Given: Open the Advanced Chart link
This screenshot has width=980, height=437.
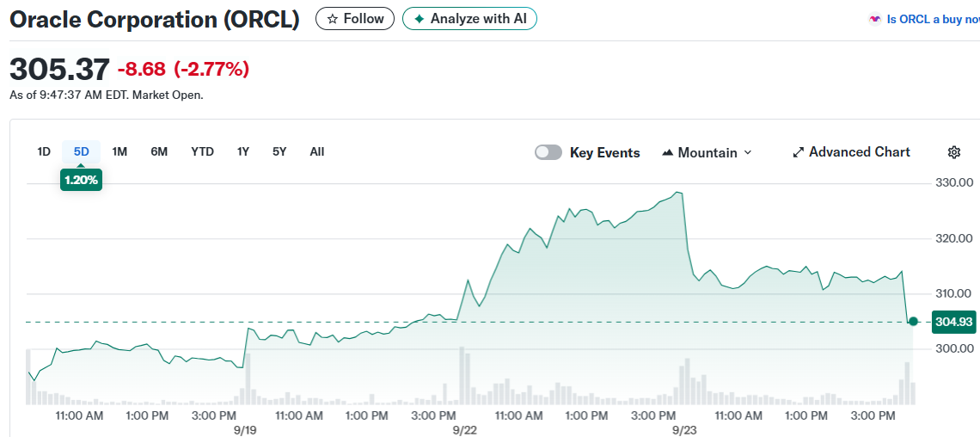Looking at the screenshot, I should coord(851,152).
